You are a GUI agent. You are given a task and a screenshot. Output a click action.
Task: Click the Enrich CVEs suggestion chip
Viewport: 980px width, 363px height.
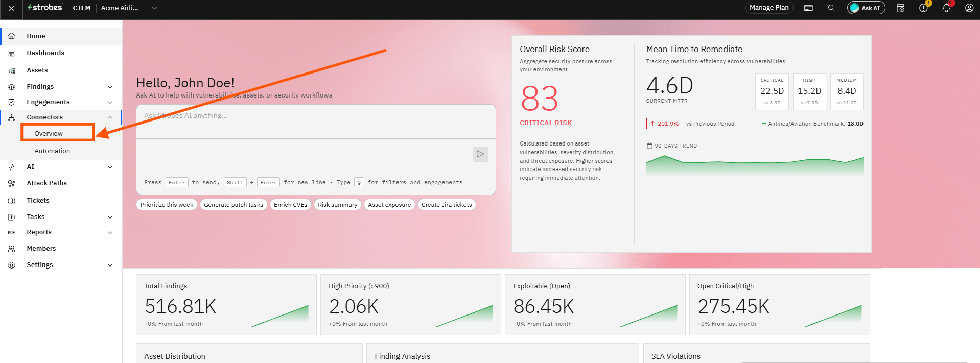coord(291,205)
